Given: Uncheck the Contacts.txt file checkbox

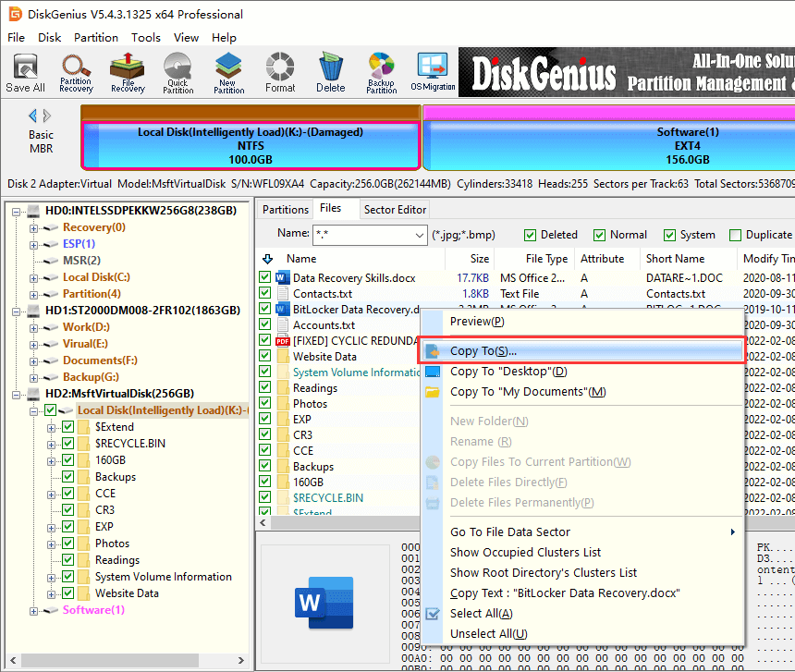Looking at the screenshot, I should (x=266, y=294).
